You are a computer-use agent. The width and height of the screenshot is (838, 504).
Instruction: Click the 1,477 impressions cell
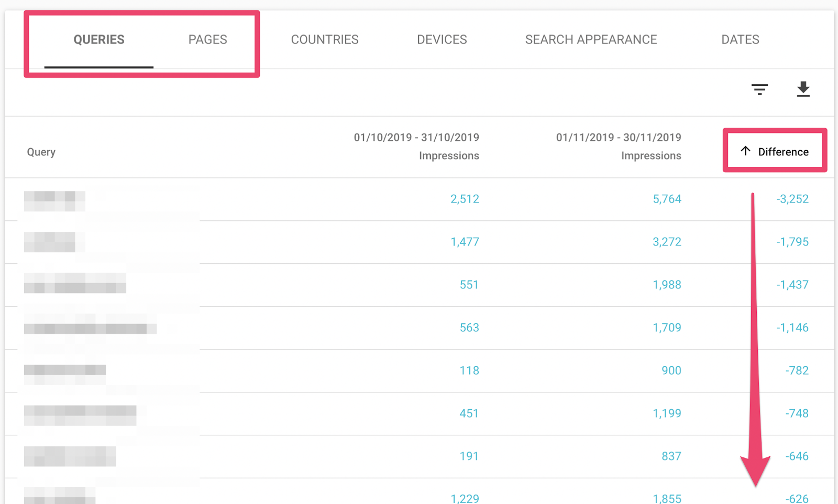465,242
